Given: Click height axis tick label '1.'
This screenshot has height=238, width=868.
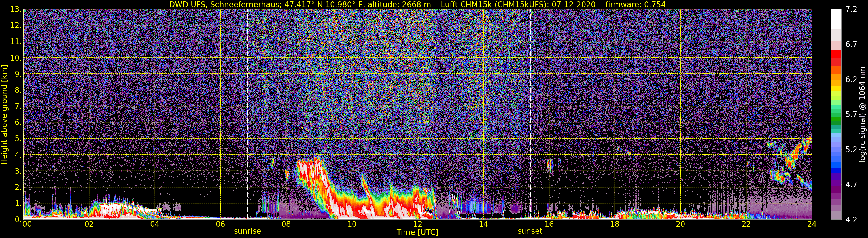Looking at the screenshot, I should (x=18, y=204).
